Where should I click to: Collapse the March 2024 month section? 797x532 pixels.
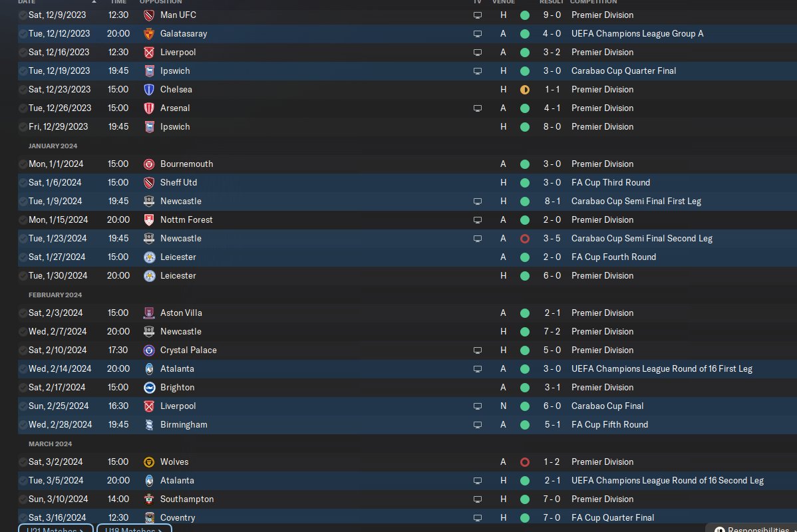(50, 444)
